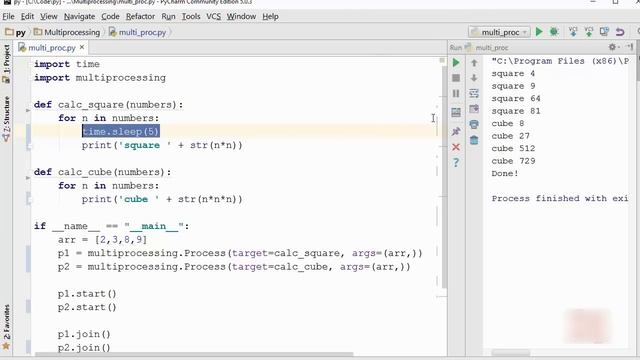This screenshot has height=360, width=640.
Task: Pause output in Run panel
Action: point(456,93)
